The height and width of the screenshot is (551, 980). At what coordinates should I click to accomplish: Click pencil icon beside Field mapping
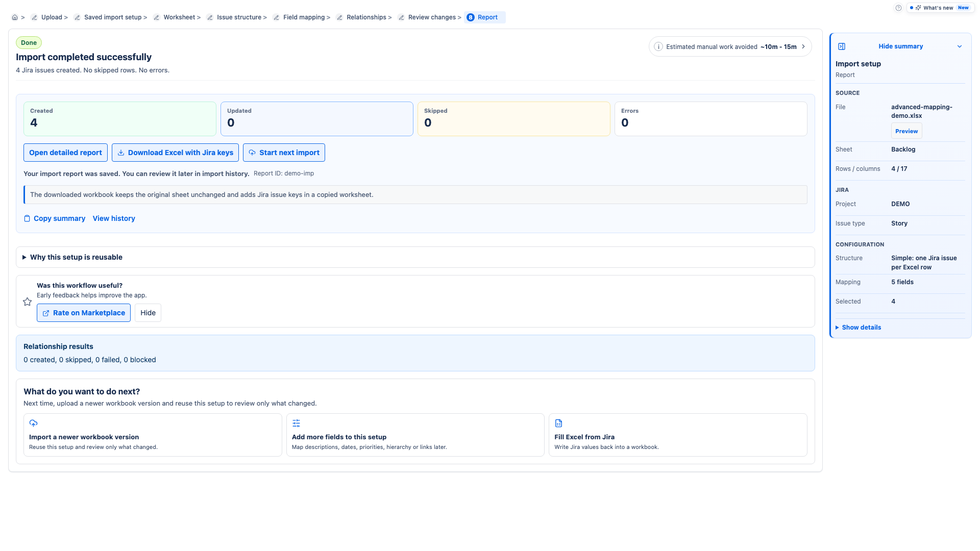[x=276, y=17]
